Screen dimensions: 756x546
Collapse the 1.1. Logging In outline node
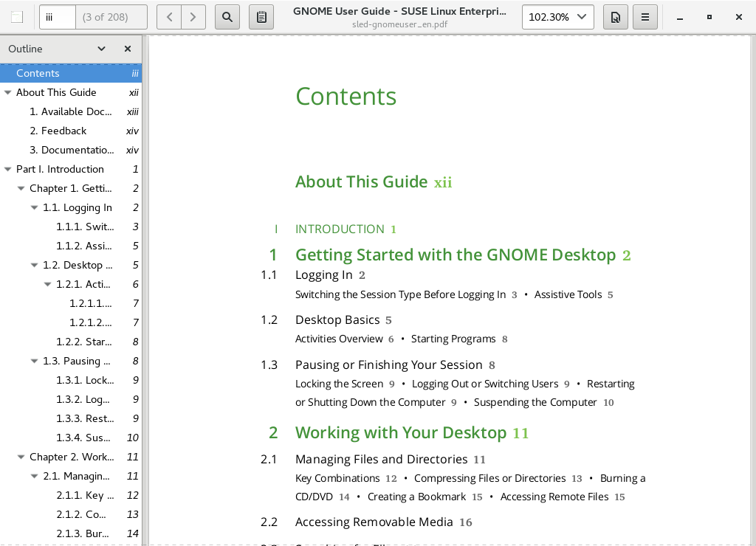click(x=35, y=208)
